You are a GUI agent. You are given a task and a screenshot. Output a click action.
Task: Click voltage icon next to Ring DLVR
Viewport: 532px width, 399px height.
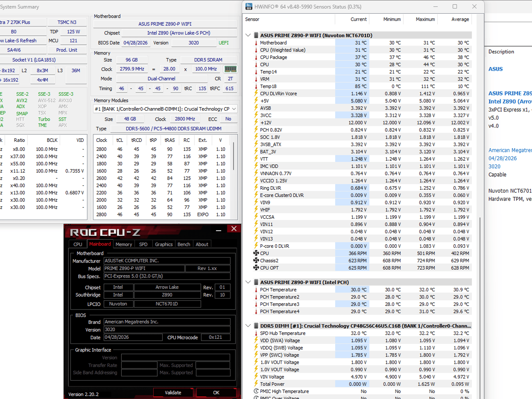(x=256, y=188)
